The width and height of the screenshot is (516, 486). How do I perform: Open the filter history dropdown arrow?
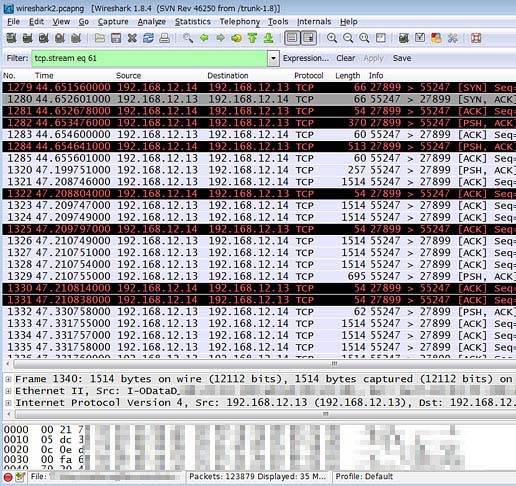[x=273, y=58]
